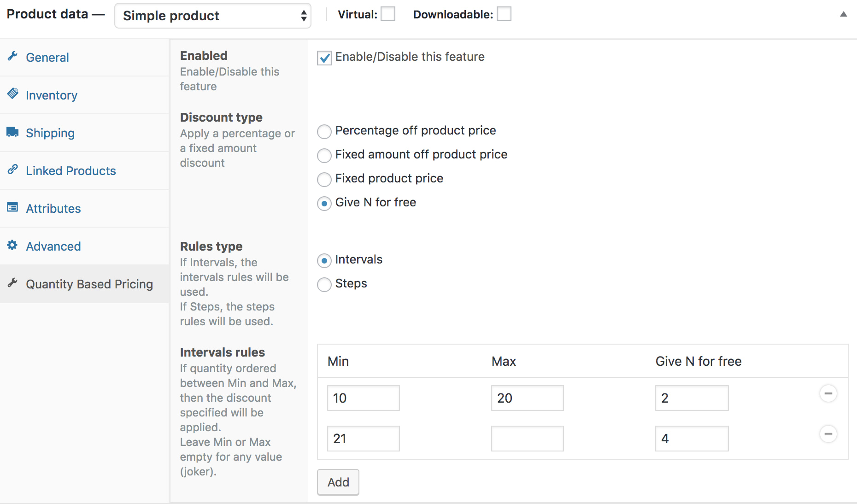The image size is (857, 504).
Task: Click the Give N for free field containing 4
Action: 692,439
